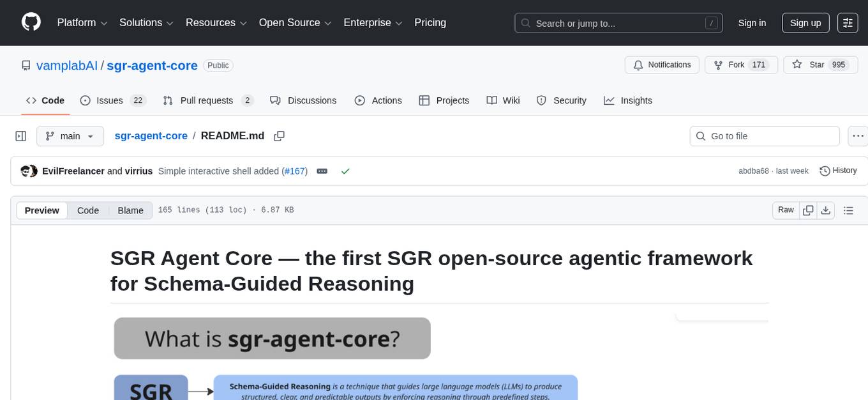Open the main branch selector
Image resolution: width=868 pixels, height=400 pixels.
coord(70,135)
